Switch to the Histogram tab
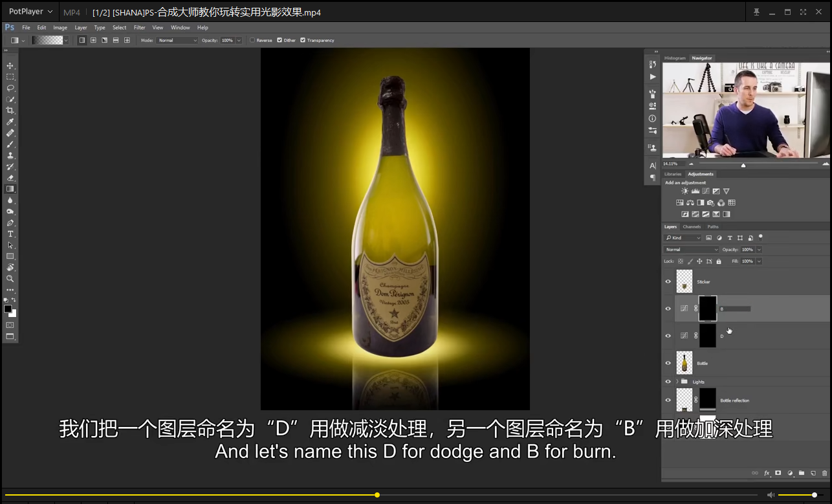Viewport: 832px width, 504px height. [x=675, y=58]
